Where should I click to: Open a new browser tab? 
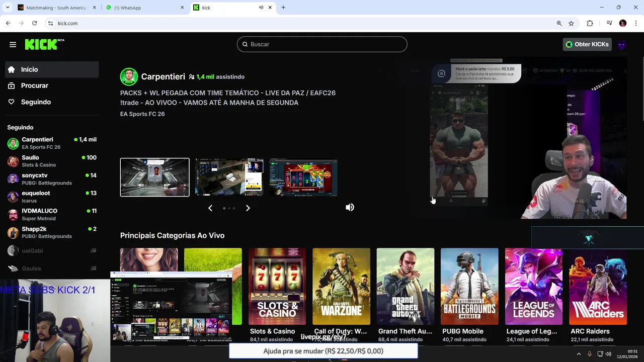tap(283, 8)
